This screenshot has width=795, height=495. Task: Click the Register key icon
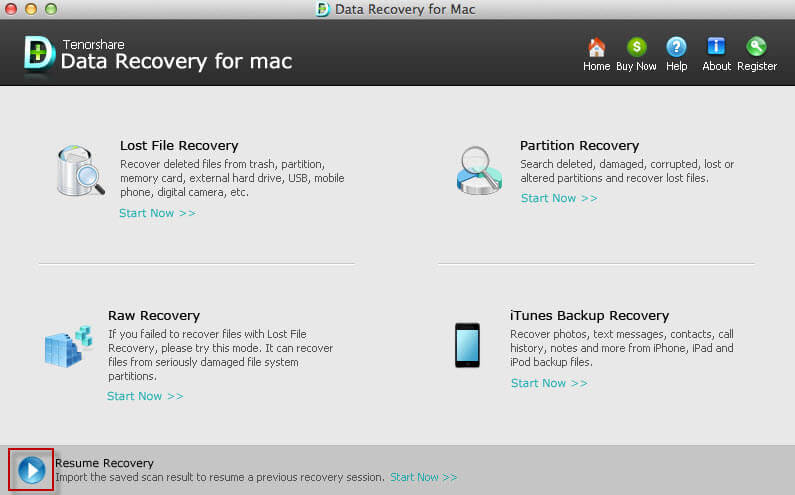click(756, 47)
